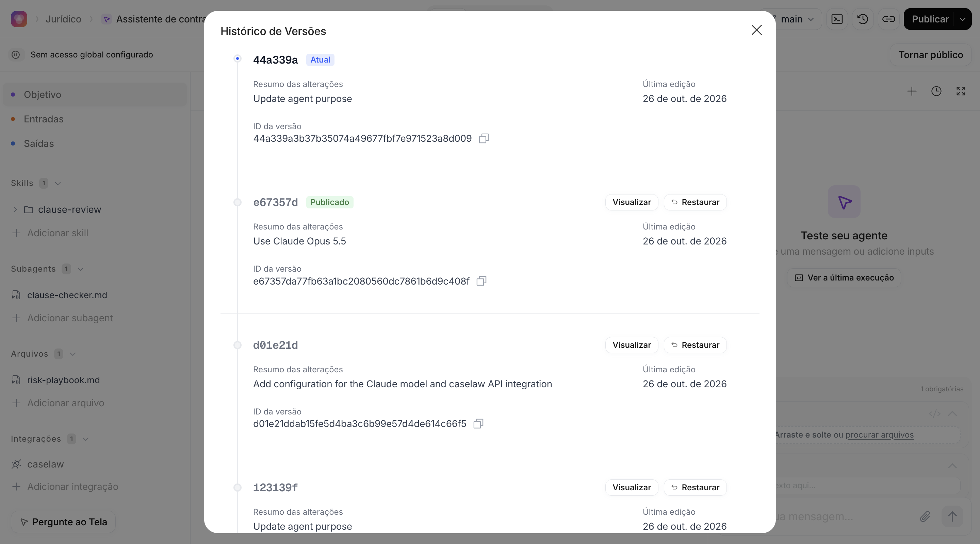Click the Publicar button
980x544 pixels.
930,19
